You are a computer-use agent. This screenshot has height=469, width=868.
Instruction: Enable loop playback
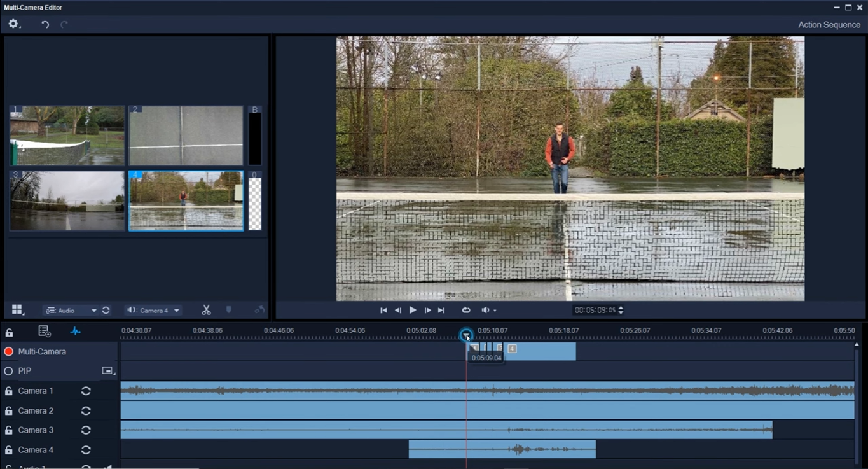(x=465, y=310)
